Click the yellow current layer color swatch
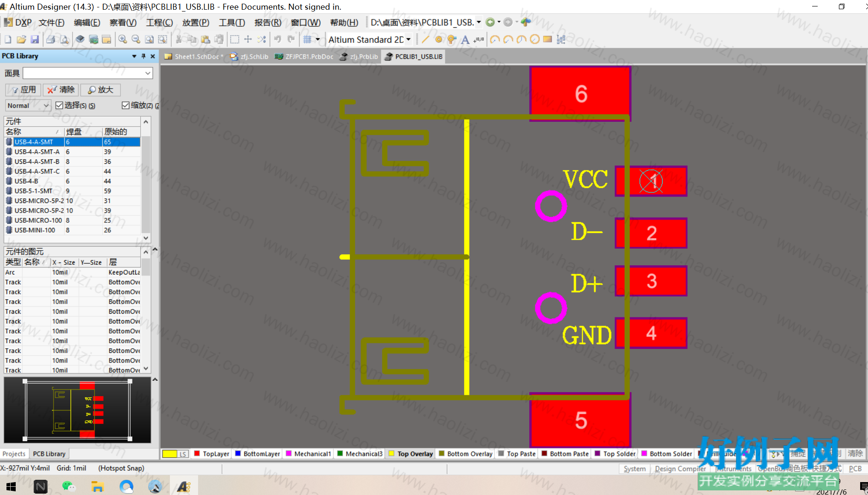The image size is (868, 495). (x=169, y=454)
